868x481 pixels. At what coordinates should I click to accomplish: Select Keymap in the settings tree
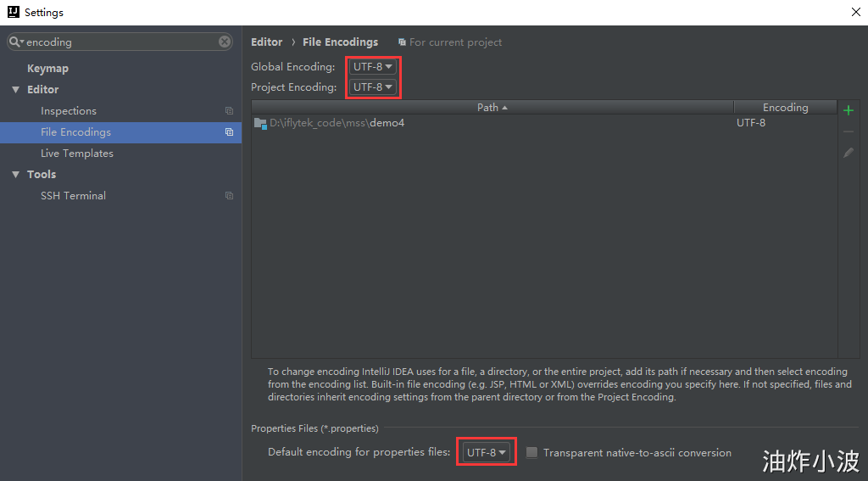click(47, 69)
